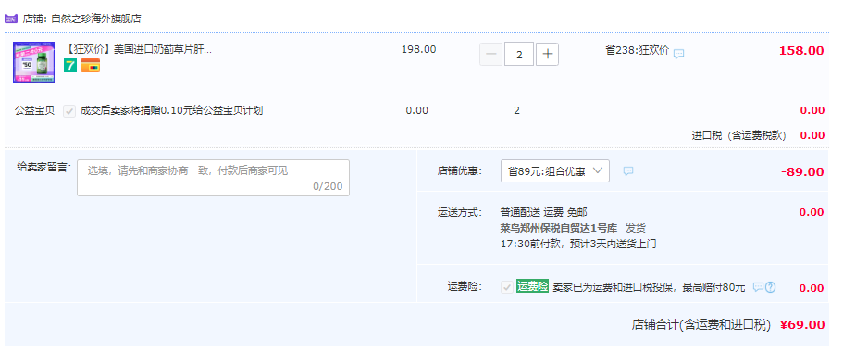
Task: Open the product thumbnail image
Action: 33,63
